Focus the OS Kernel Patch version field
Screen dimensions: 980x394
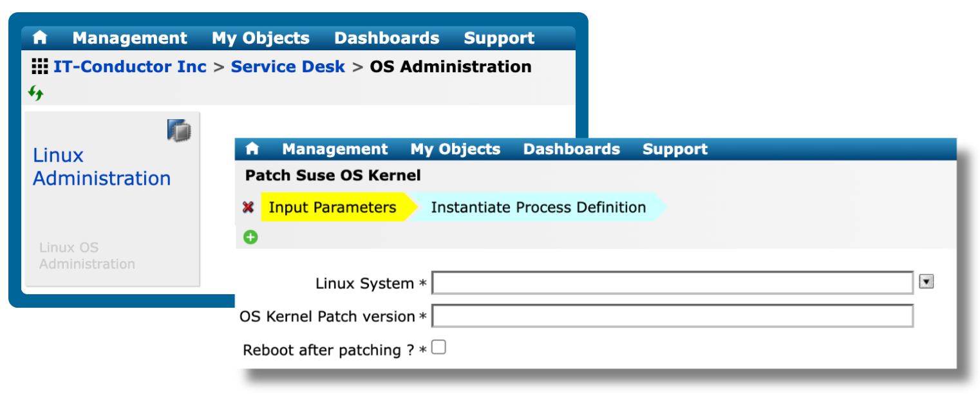click(x=672, y=316)
